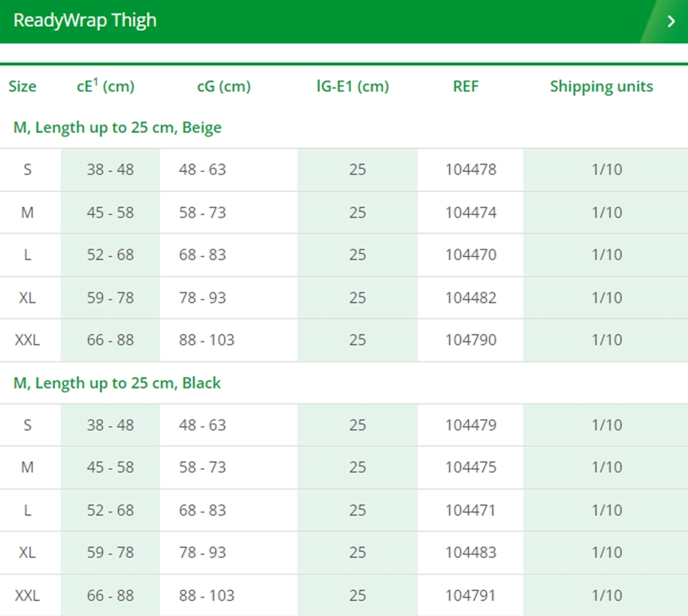Screen dimensions: 688x616
Task: Click the lG-E1 (cm) column header
Action: 353,87
